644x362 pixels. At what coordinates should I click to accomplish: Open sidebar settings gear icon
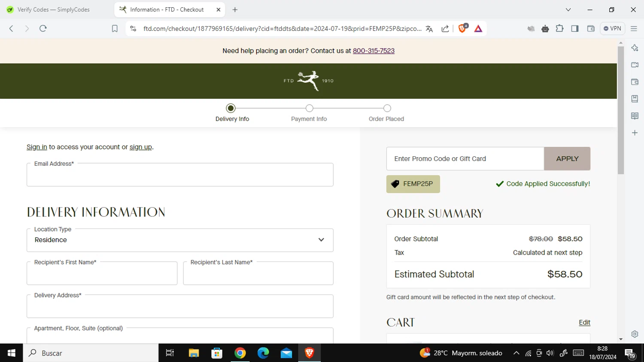pyautogui.click(x=635, y=334)
